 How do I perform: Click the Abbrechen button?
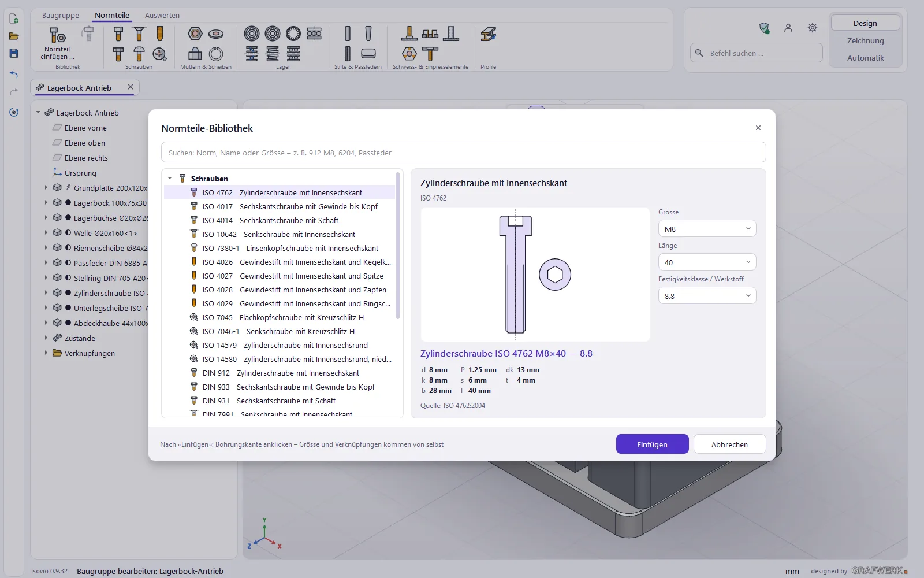click(729, 444)
